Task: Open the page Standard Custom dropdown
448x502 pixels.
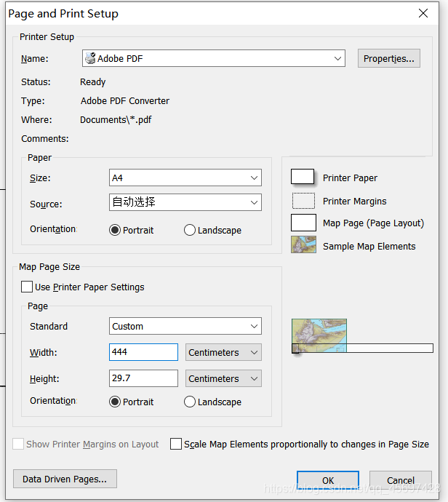Action: point(185,326)
